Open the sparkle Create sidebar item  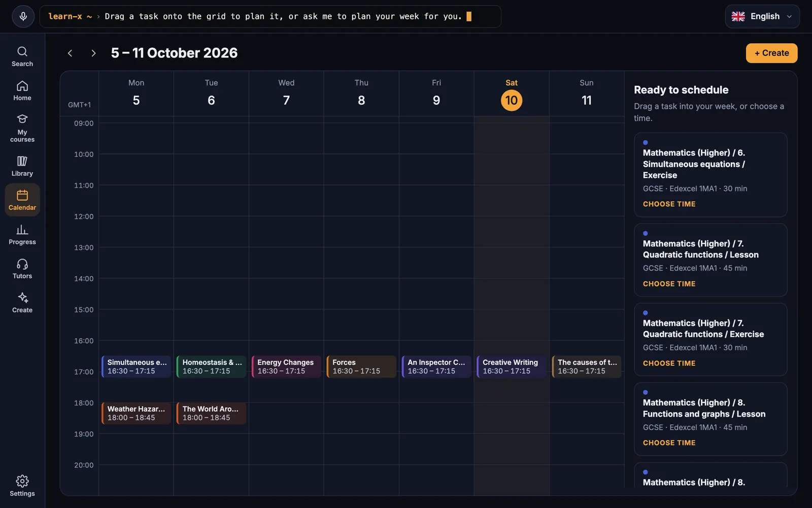coord(22,303)
